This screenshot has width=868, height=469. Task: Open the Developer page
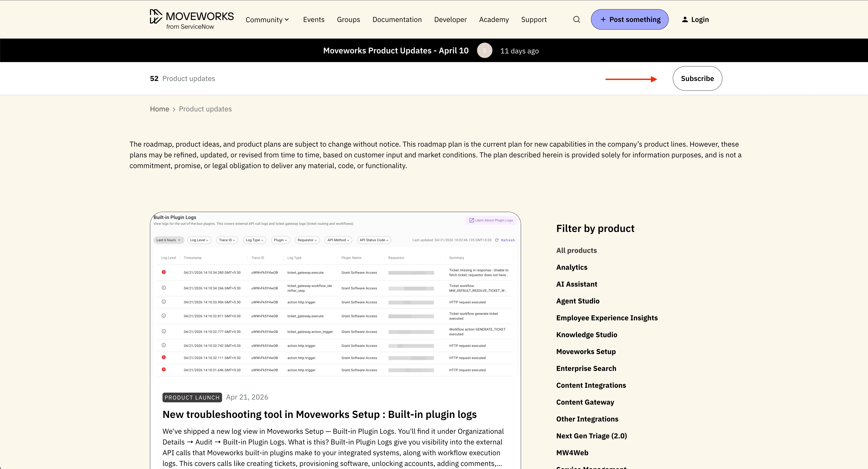[x=450, y=19]
